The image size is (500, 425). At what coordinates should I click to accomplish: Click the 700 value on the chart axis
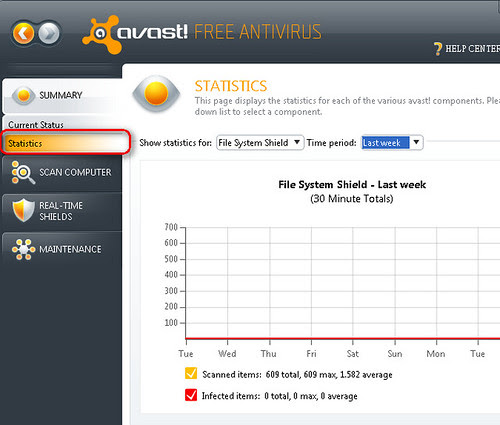coord(171,227)
